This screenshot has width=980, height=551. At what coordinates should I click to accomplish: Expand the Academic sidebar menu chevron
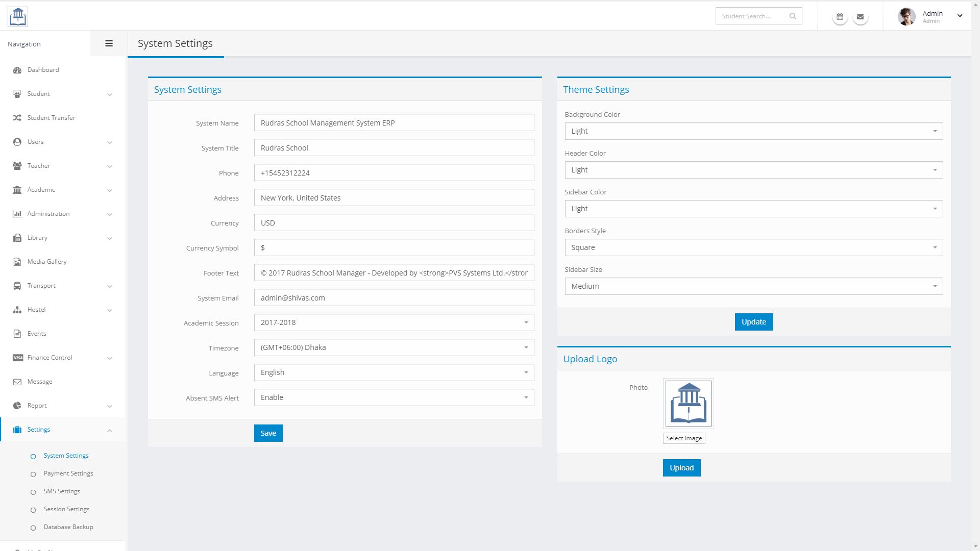point(109,190)
